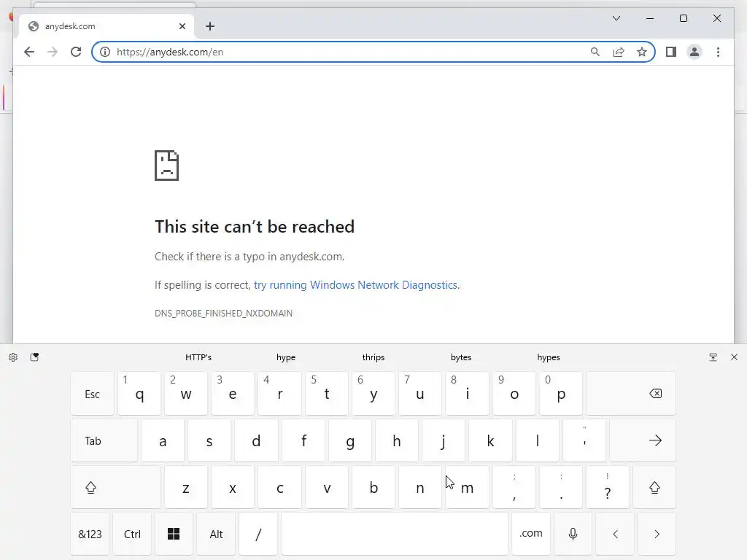The width and height of the screenshot is (747, 560).
Task: Toggle the right Shift key
Action: 654,487
